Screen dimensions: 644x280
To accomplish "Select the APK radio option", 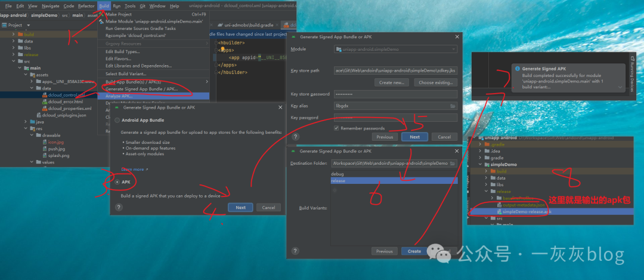I will pos(117,181).
